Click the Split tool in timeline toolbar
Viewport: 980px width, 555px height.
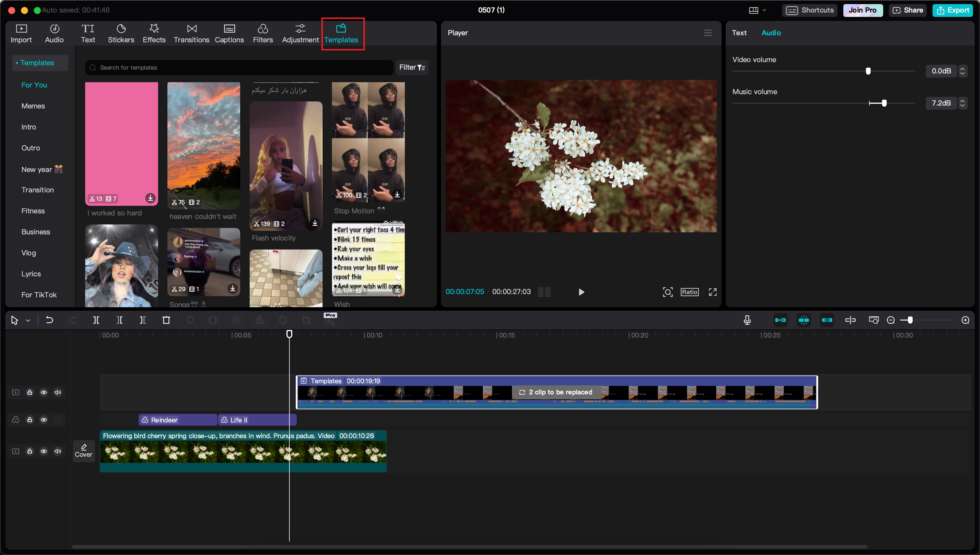96,320
